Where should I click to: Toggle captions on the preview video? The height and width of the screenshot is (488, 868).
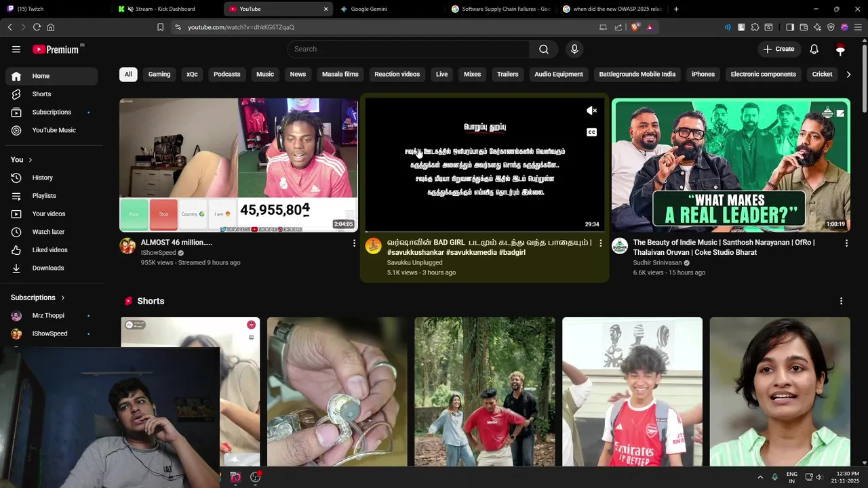click(x=591, y=132)
